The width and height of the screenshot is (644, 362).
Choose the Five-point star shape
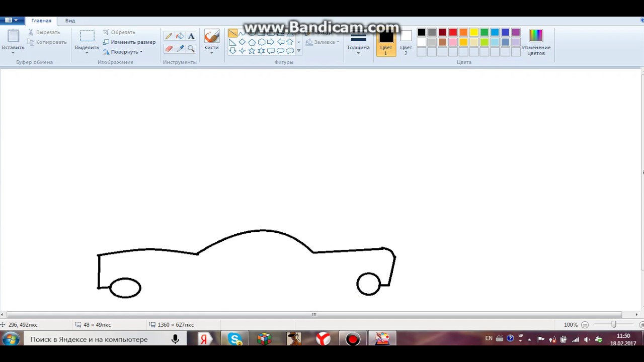pos(252,51)
